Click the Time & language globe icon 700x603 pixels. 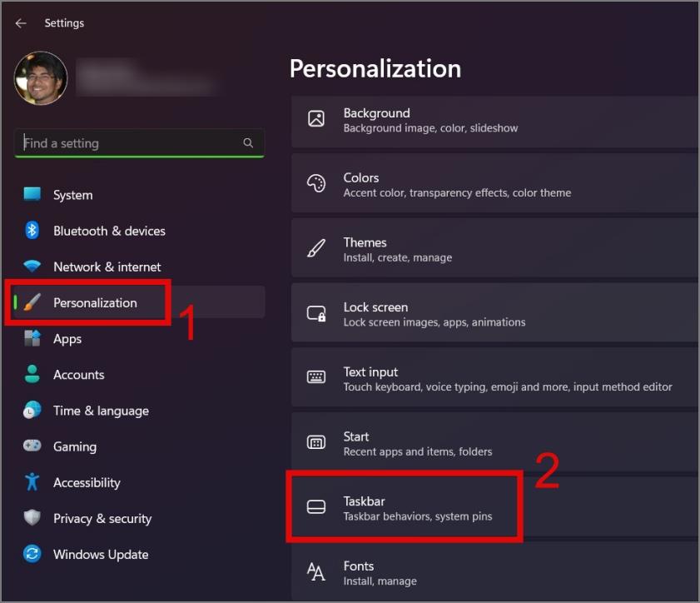click(x=32, y=410)
